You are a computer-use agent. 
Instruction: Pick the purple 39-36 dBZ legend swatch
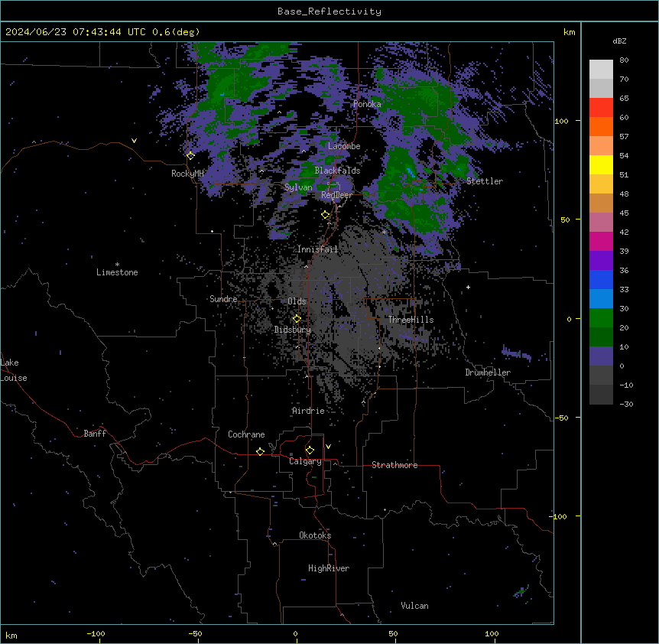click(601, 261)
